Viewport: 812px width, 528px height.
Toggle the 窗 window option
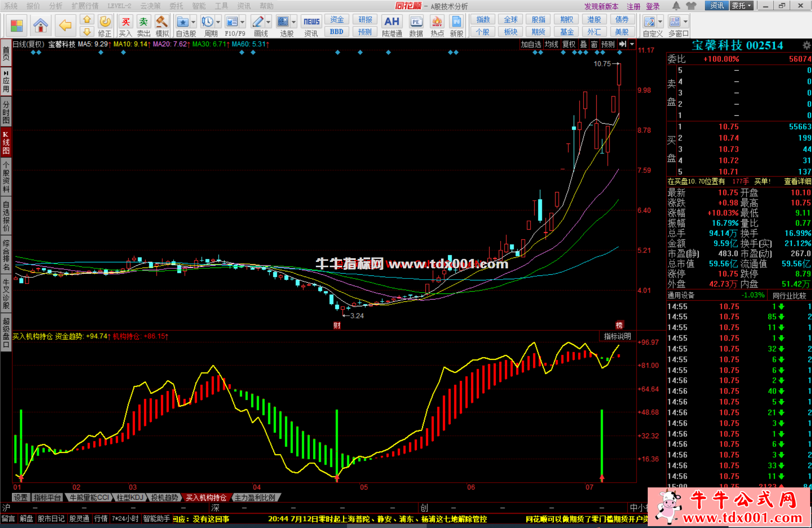(594, 44)
